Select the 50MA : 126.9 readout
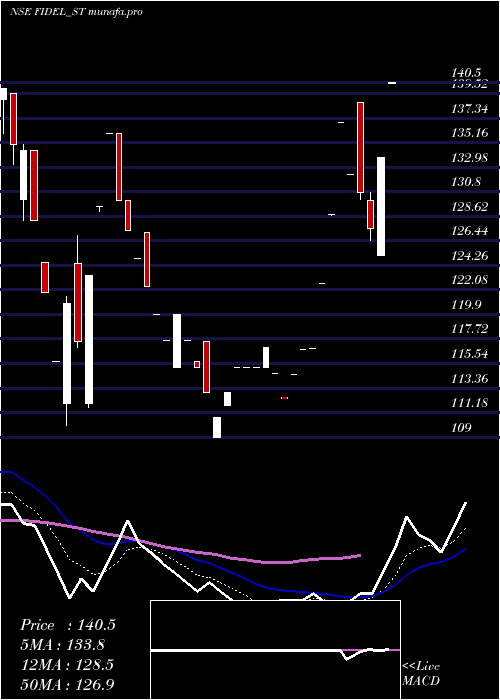500x700 pixels. tap(67, 684)
